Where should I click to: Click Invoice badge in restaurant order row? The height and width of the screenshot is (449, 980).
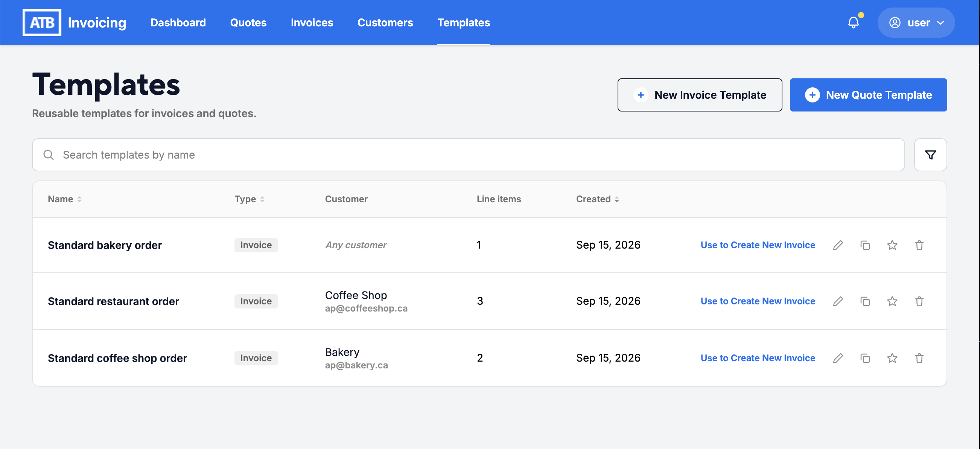(x=256, y=301)
